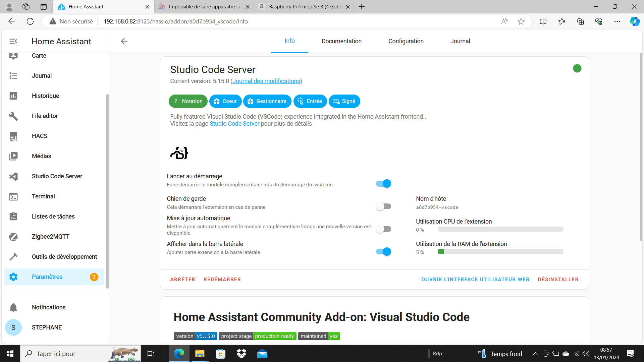Click the Notation rating chip
Image resolution: width=644 pixels, height=362 pixels.
point(188,101)
